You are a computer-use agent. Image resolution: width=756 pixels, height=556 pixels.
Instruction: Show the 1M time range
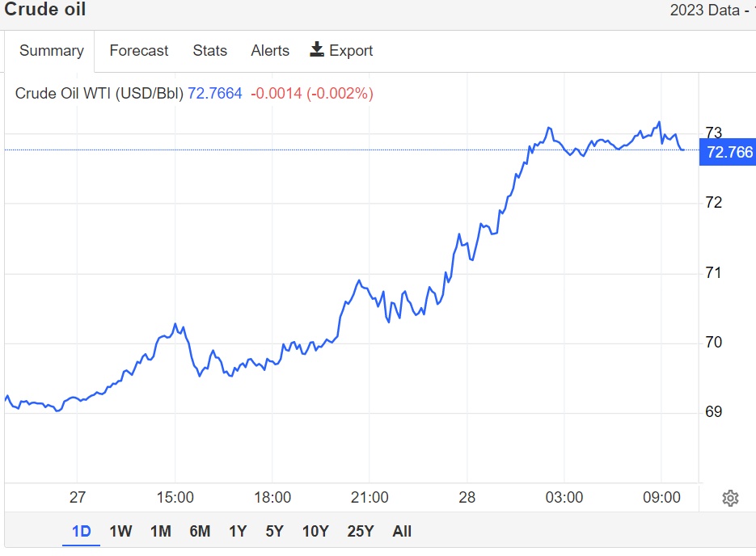tap(160, 531)
